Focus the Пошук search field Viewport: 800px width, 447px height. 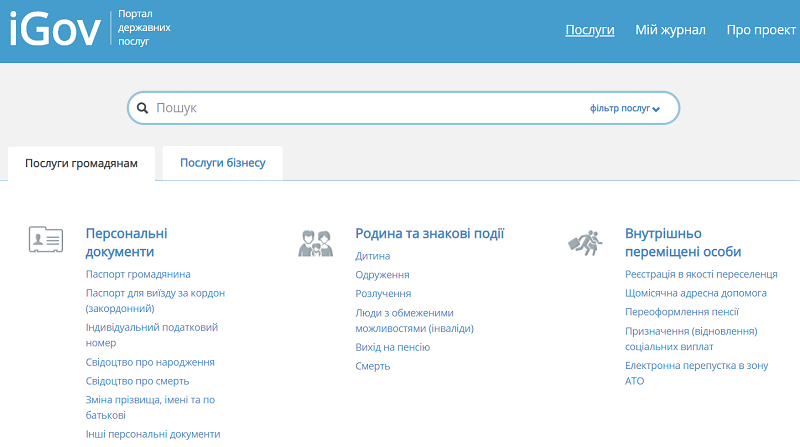[x=367, y=108]
